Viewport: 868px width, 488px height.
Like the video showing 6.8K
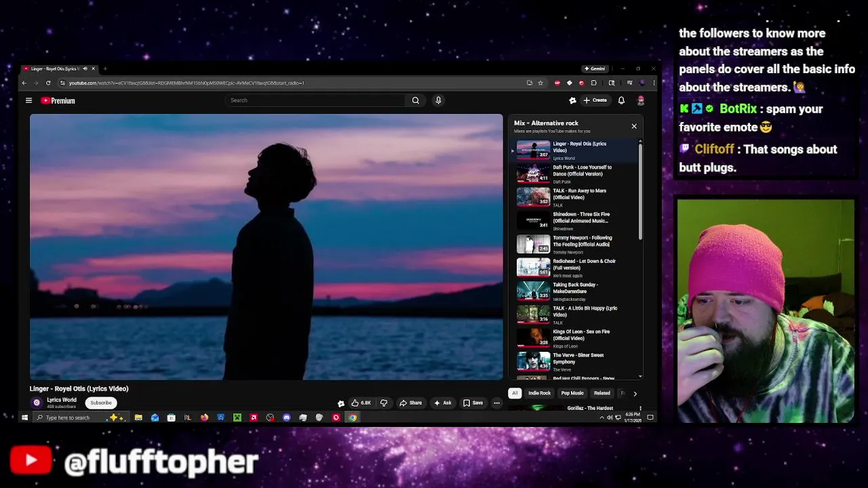click(x=361, y=403)
